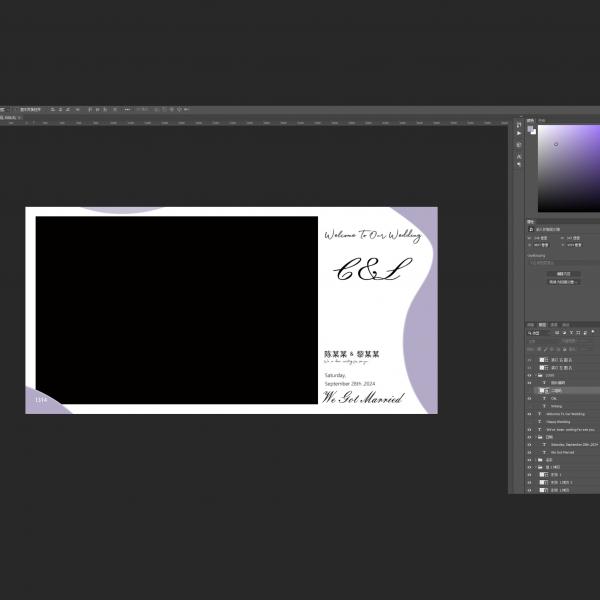
Task: Click the play-shaped Actions icon in dock
Action: click(519, 133)
